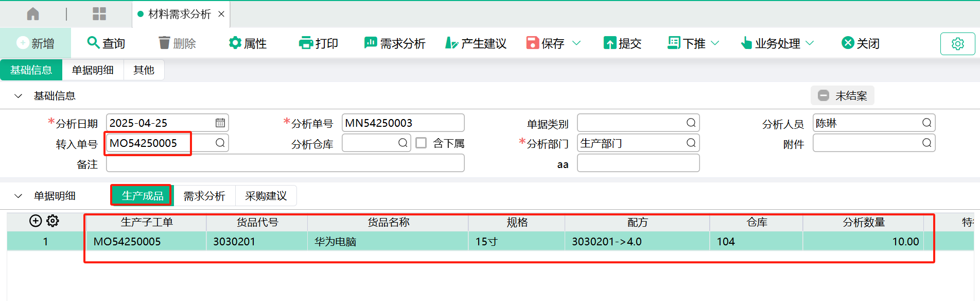980x301 pixels.
Task: Open the calendar picker for 分析日期
Action: pyautogui.click(x=220, y=123)
